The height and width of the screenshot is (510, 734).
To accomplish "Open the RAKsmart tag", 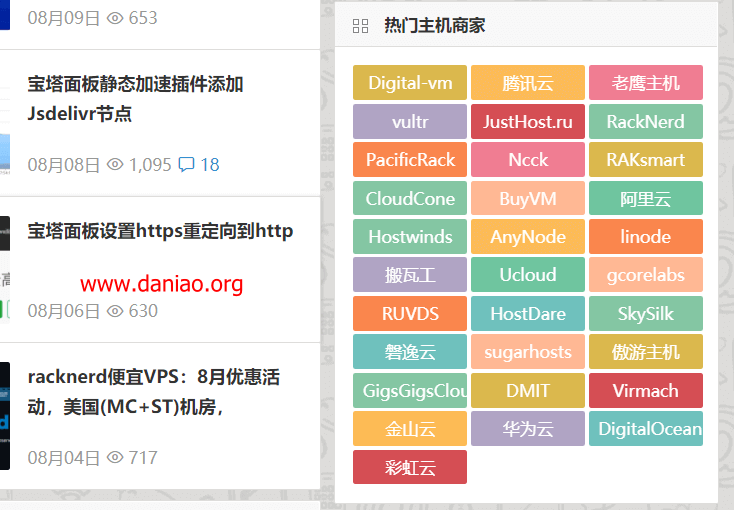I will coord(646,160).
